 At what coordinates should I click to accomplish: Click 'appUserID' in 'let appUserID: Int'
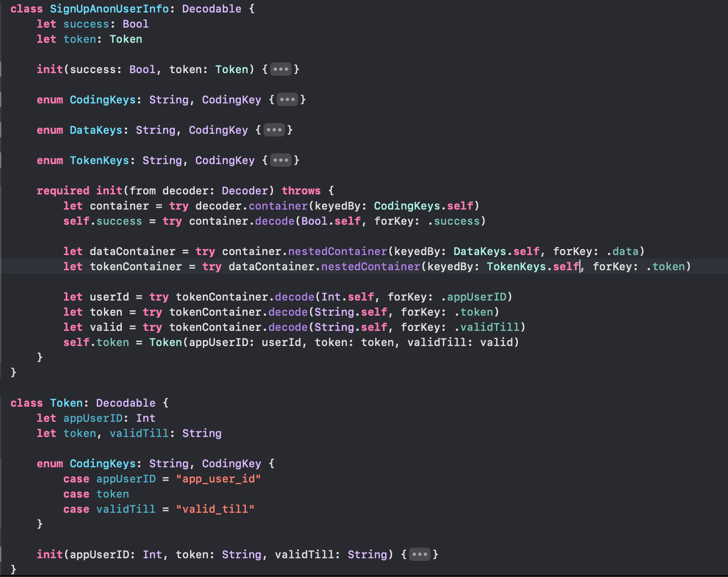[x=93, y=418]
